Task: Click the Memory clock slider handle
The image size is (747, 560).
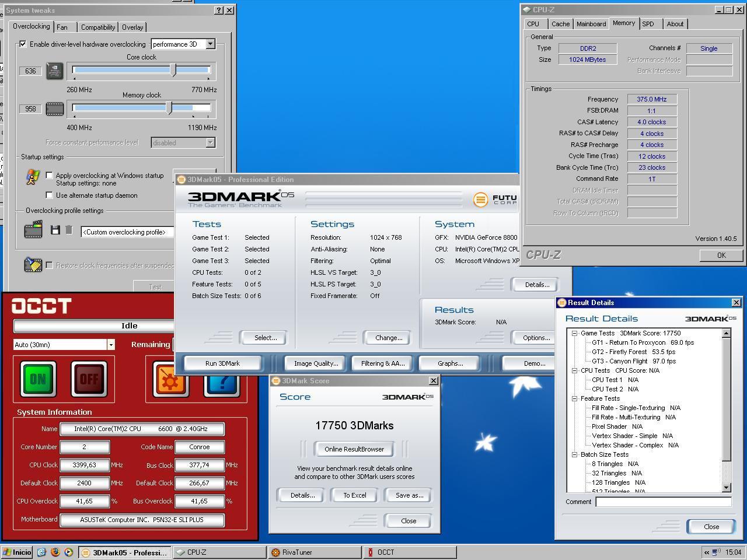Action: 169,108
